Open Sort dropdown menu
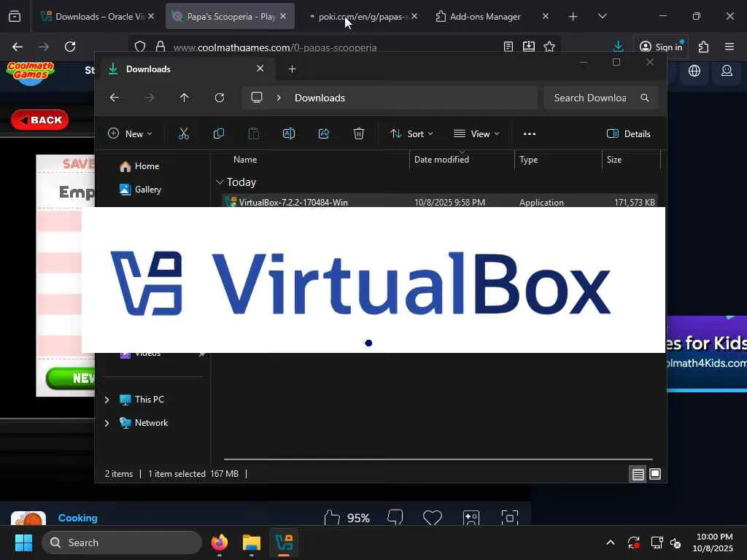The image size is (747, 560). pyautogui.click(x=411, y=134)
